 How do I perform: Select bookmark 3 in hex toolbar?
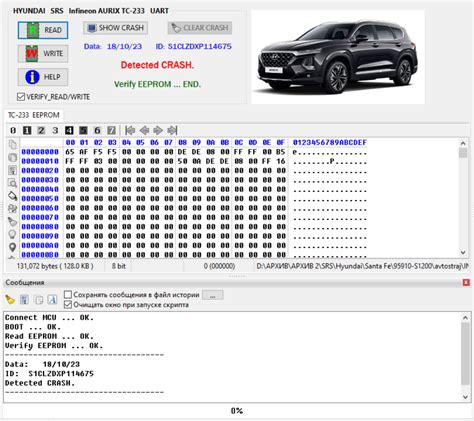pyautogui.click(x=55, y=130)
